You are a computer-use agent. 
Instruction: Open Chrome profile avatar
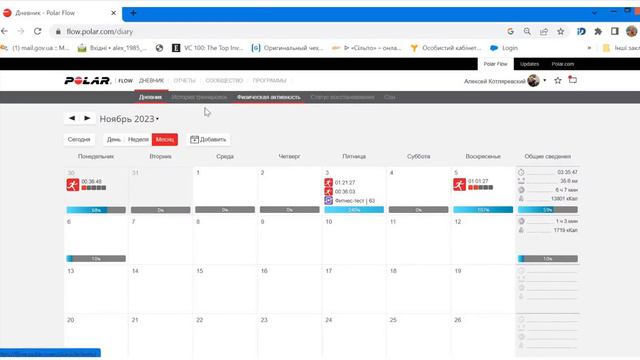point(631,31)
